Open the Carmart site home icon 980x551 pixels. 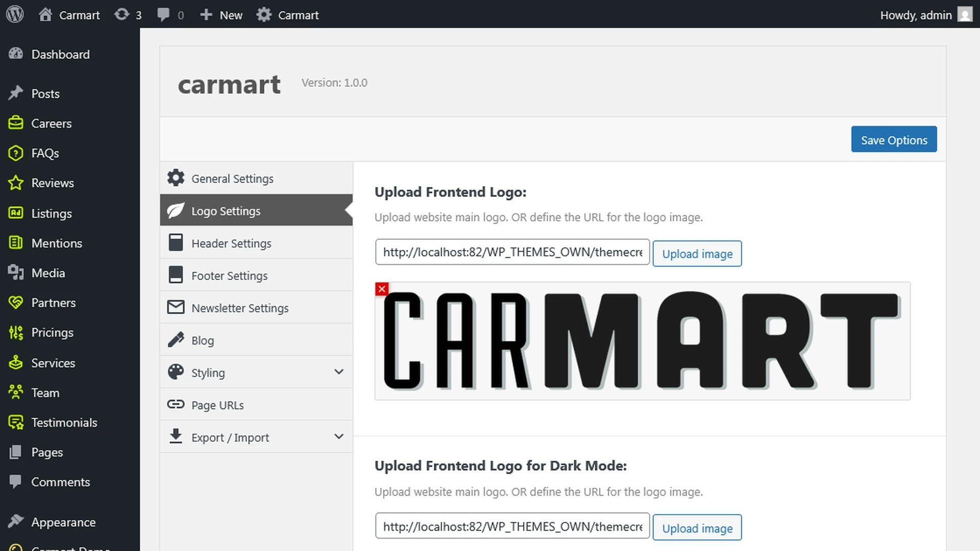[45, 15]
